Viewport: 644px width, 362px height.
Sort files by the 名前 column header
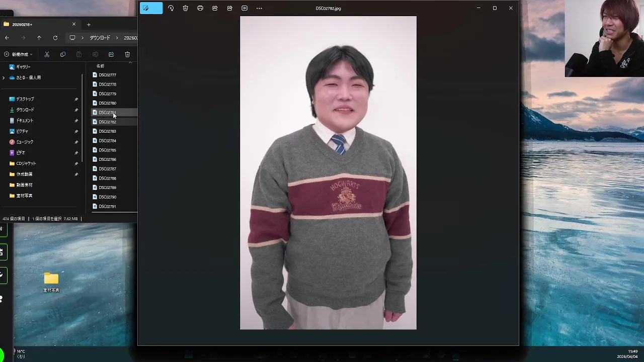point(101,66)
